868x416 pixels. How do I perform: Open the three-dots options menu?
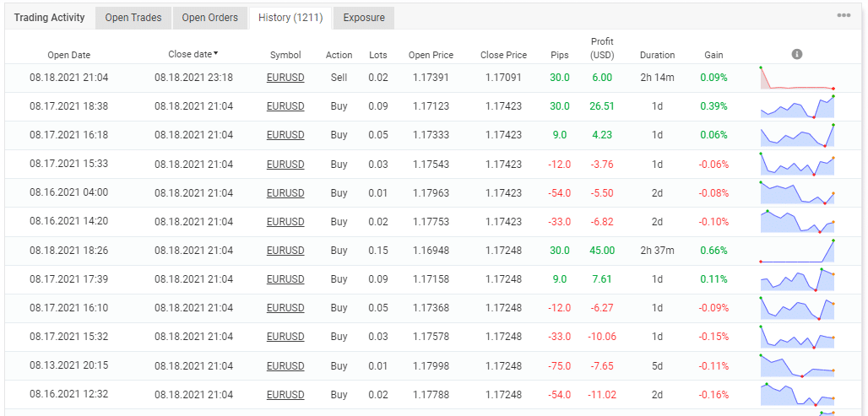point(844,16)
